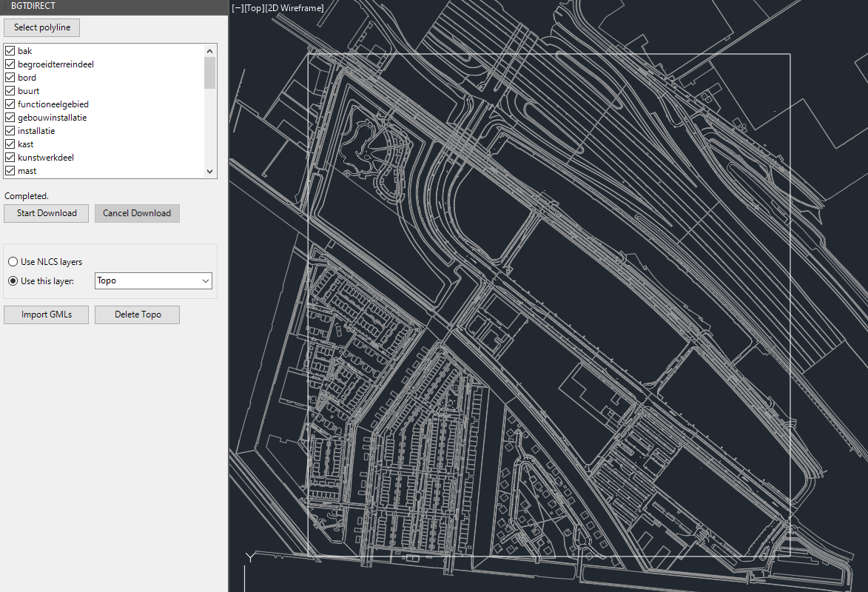Uncheck the mast checkbox
868x592 pixels.
[x=10, y=171]
